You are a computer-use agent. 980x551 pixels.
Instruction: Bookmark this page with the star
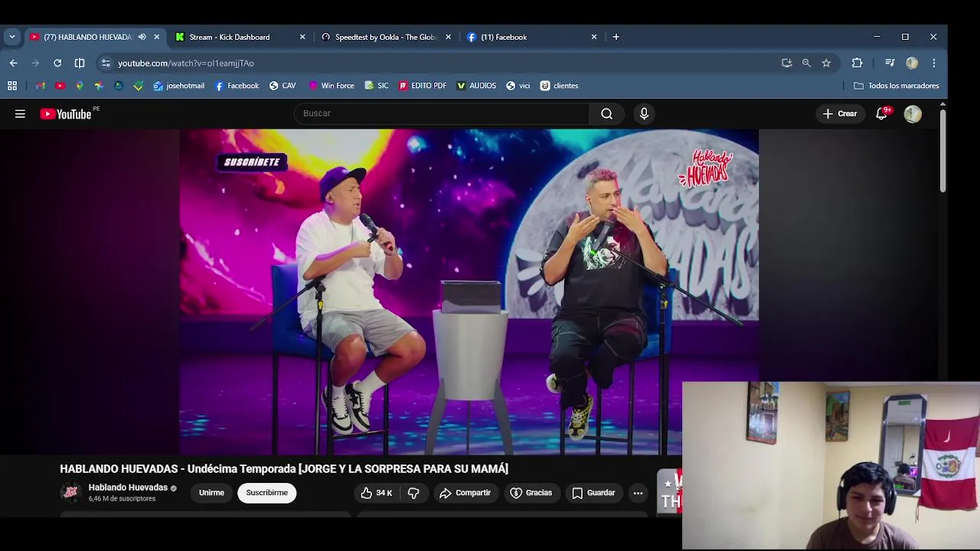click(x=826, y=63)
